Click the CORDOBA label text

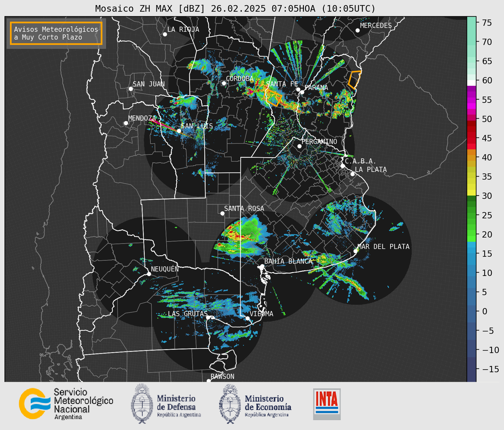240,79
